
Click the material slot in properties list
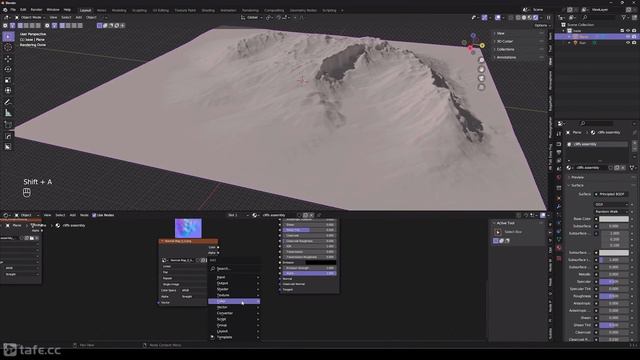(597, 144)
